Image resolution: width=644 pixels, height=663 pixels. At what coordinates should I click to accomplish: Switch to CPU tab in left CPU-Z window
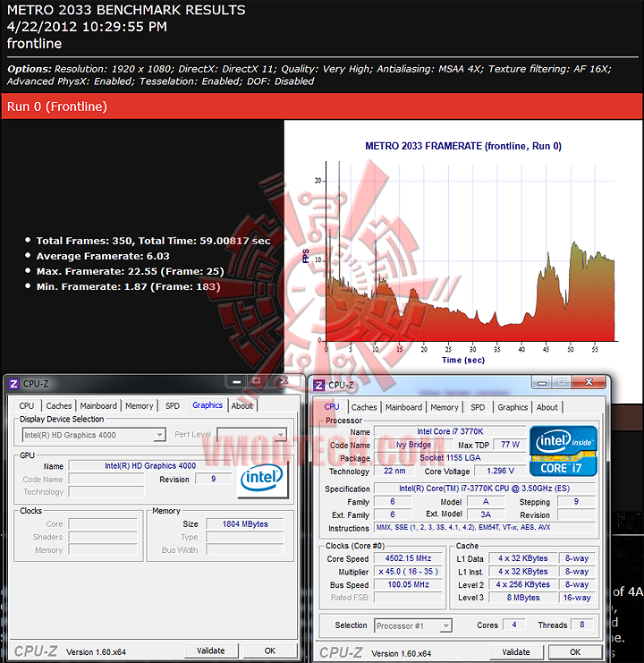click(26, 406)
